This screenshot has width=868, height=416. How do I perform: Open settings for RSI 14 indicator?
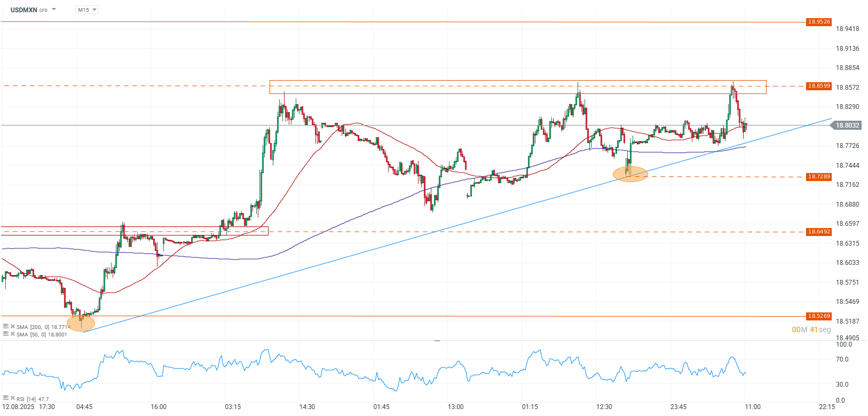point(6,398)
